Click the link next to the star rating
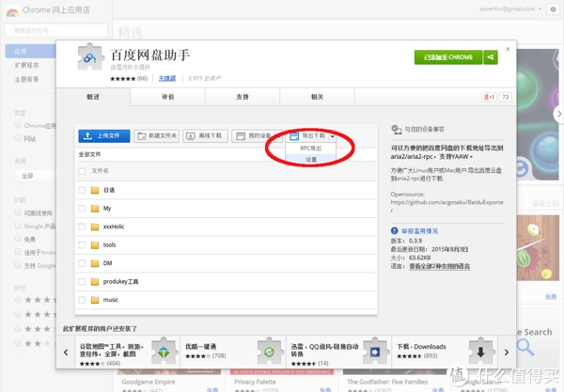Viewport: 564px width, 392px height. pos(167,79)
